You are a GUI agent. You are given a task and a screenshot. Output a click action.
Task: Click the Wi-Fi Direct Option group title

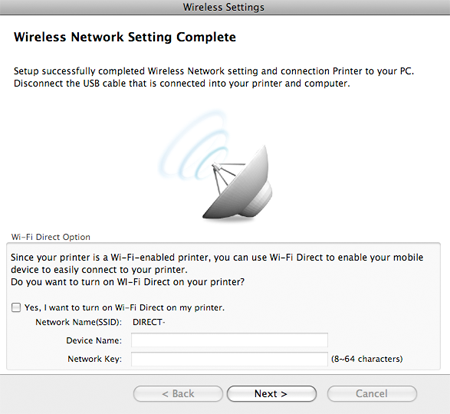(x=51, y=237)
